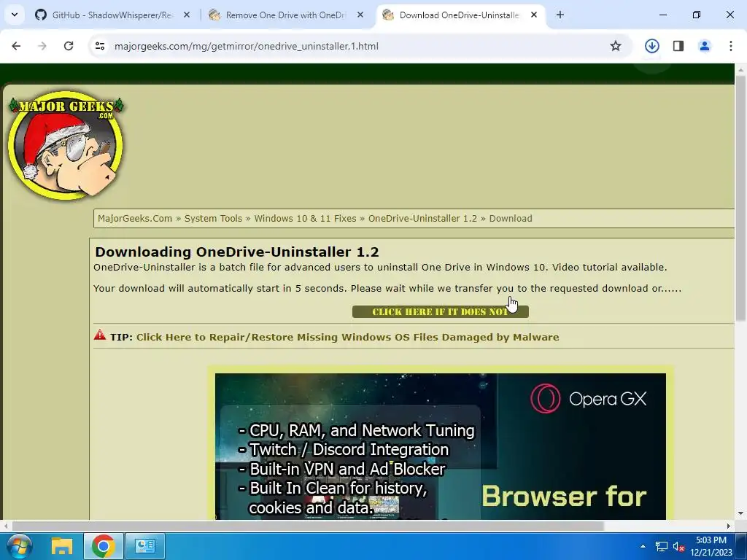Open System Tools breadcrumb link
Viewport: 747px width, 560px height.
(x=213, y=219)
